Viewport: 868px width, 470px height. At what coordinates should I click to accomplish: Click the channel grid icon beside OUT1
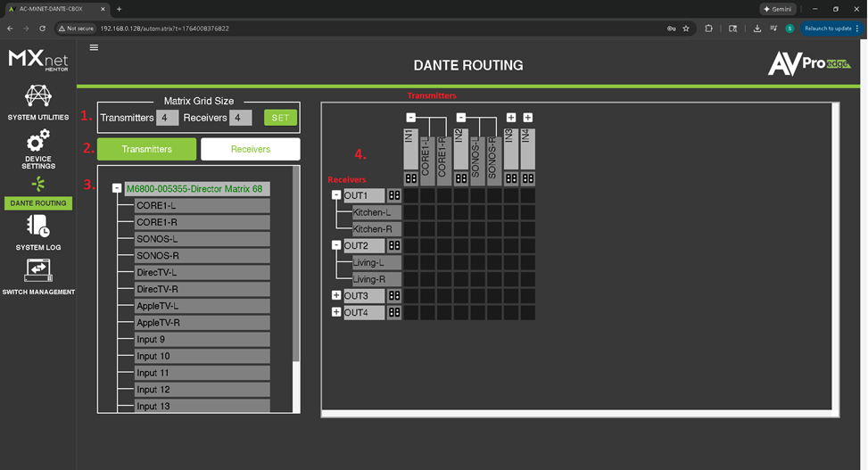point(394,195)
